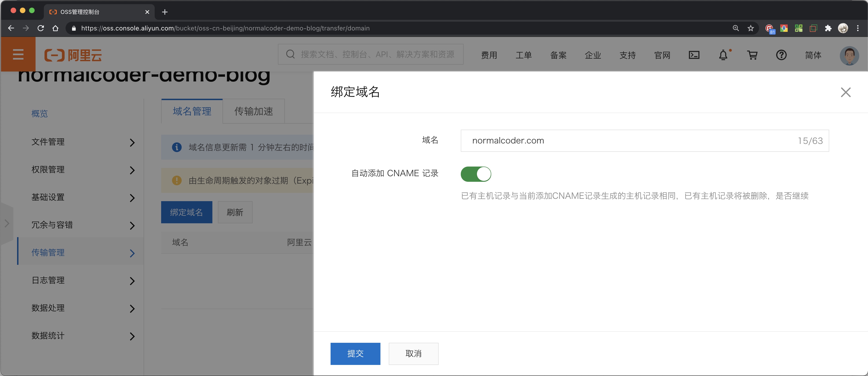Open 概览 overview in sidebar

pos(40,114)
